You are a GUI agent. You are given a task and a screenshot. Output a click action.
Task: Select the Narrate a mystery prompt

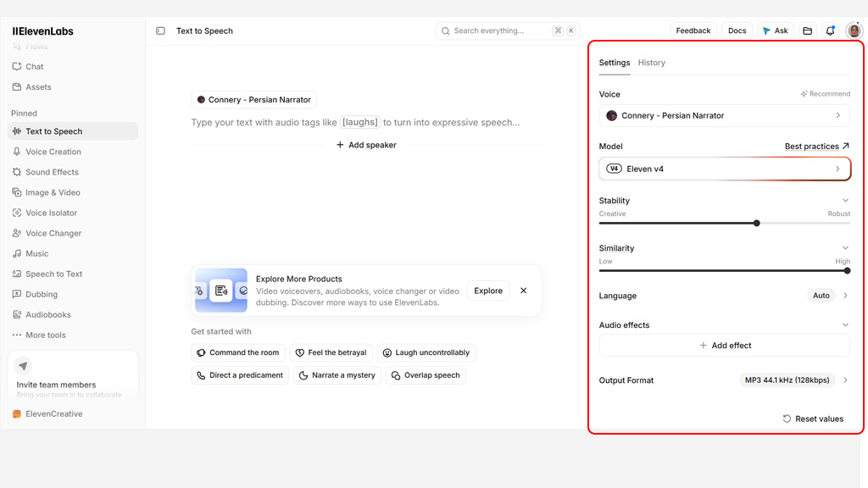click(x=337, y=375)
